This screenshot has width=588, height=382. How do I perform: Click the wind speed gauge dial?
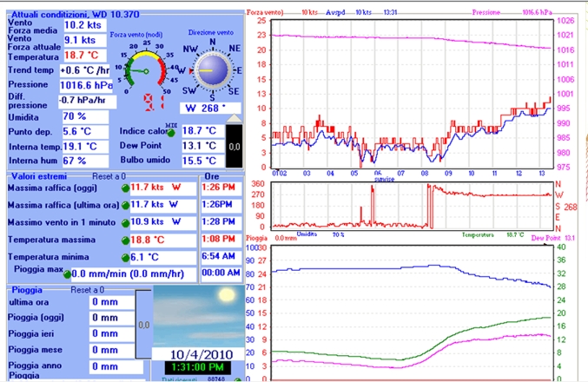tap(142, 69)
